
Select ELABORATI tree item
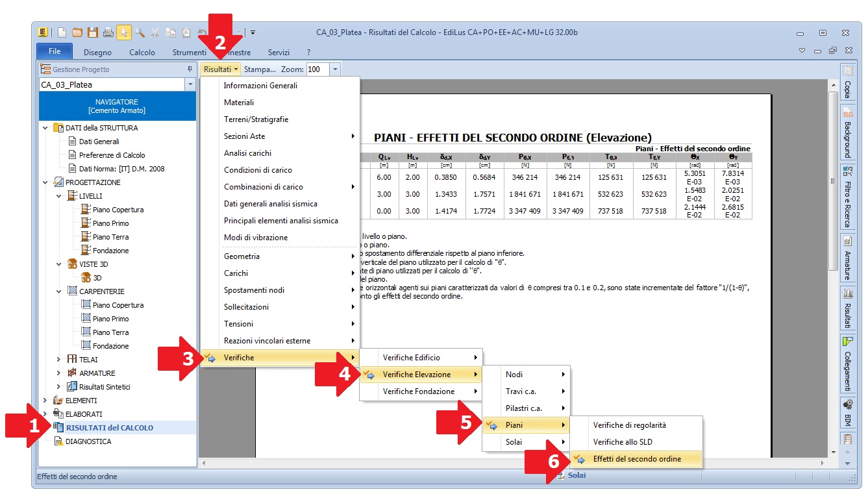[84, 414]
